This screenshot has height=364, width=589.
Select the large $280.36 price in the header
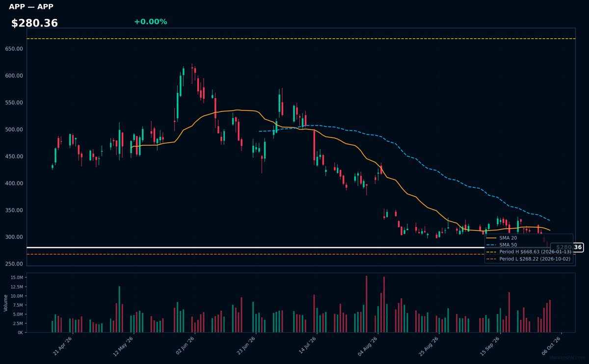click(x=34, y=23)
